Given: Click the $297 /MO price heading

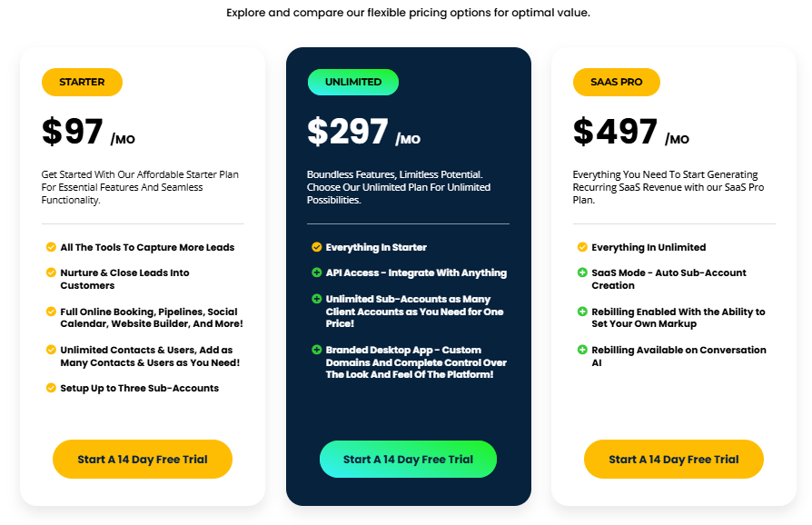Looking at the screenshot, I should point(363,134).
